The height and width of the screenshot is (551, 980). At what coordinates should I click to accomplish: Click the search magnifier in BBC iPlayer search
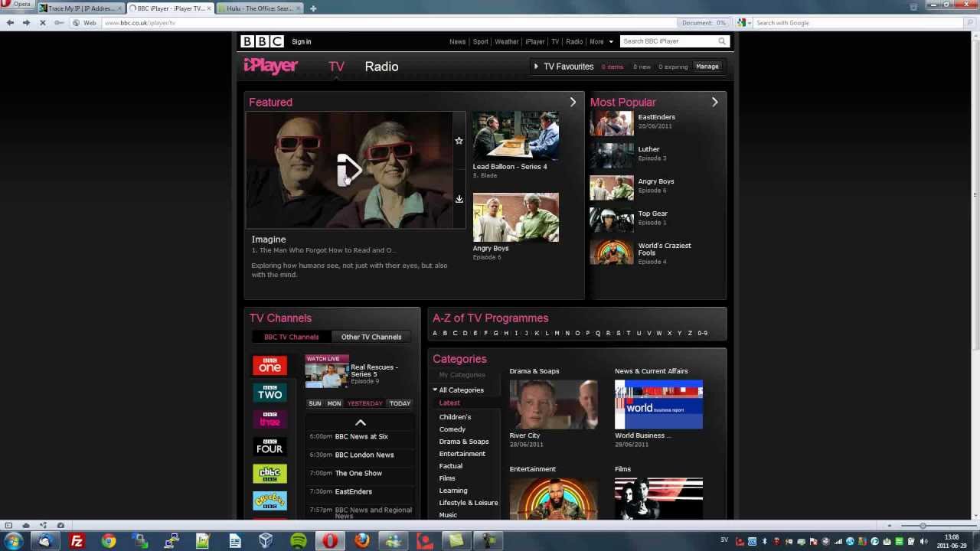721,41
